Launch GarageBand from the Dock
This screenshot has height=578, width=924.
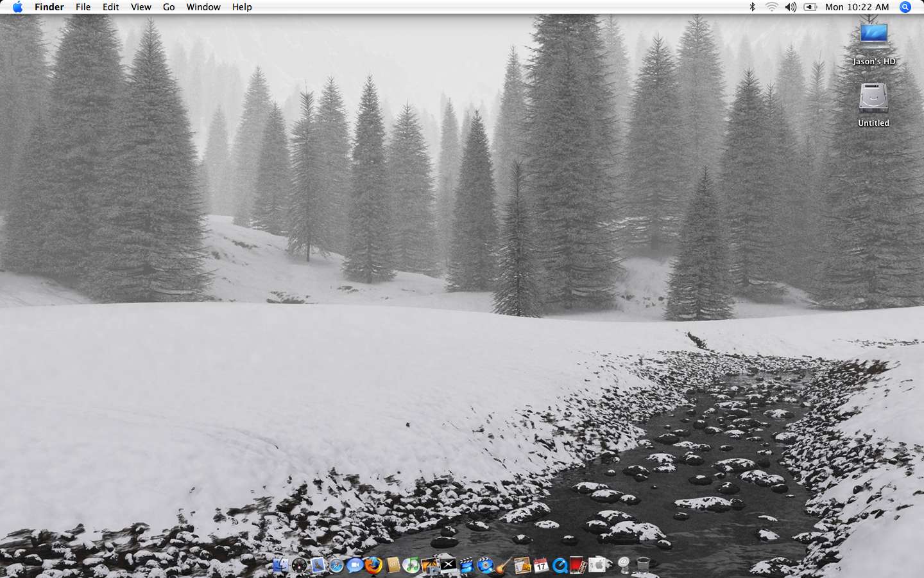tap(504, 565)
